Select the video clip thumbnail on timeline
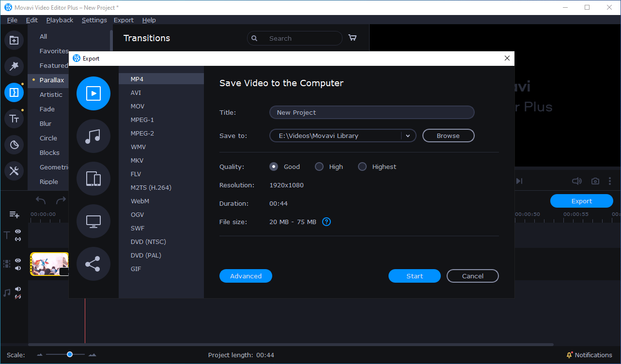This screenshot has height=364, width=621. tap(49, 264)
